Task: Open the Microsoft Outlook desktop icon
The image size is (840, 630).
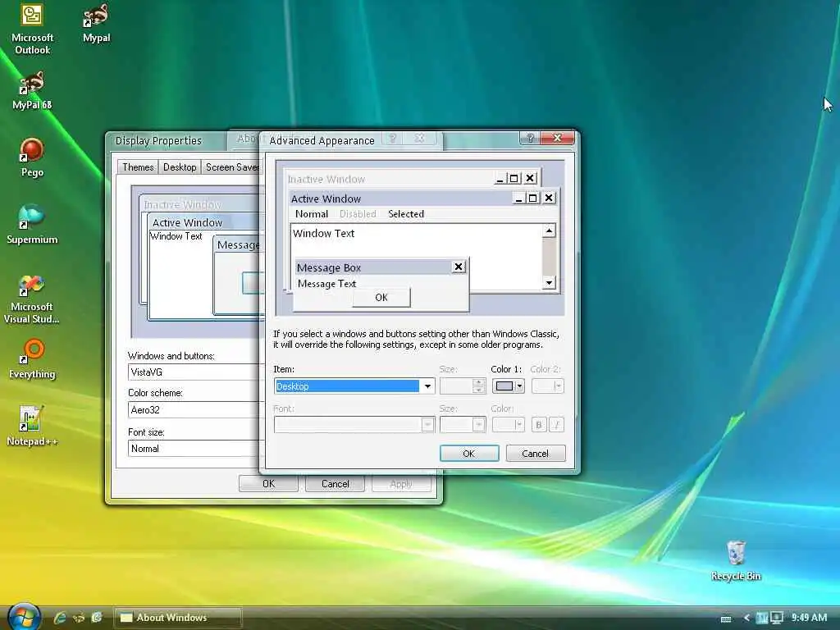Action: [32, 29]
